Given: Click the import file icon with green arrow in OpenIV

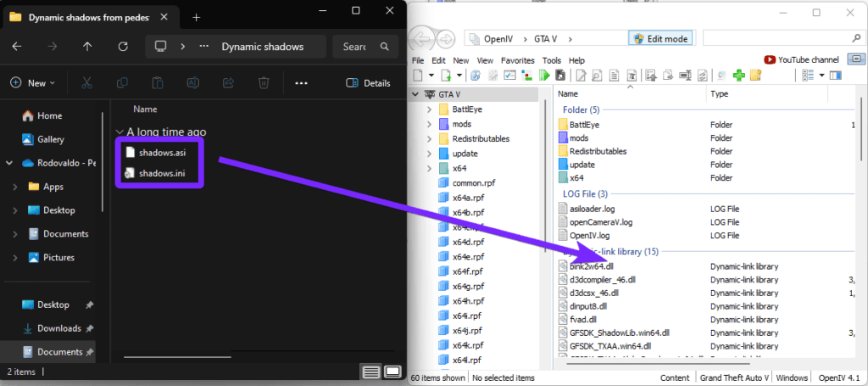Looking at the screenshot, I should [x=446, y=75].
